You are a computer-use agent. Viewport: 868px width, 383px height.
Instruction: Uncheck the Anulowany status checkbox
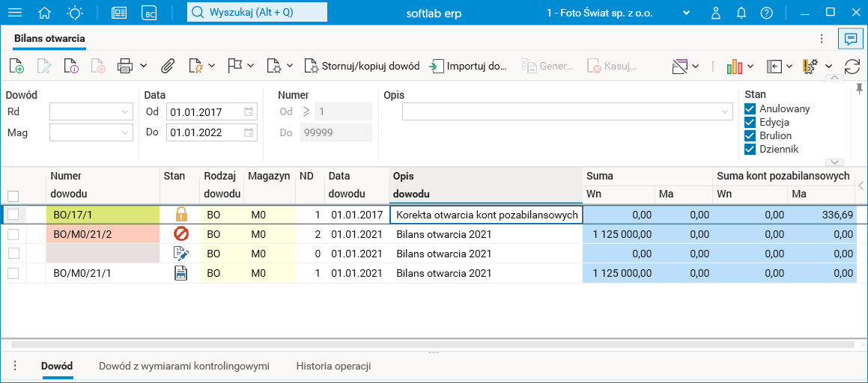[x=750, y=108]
